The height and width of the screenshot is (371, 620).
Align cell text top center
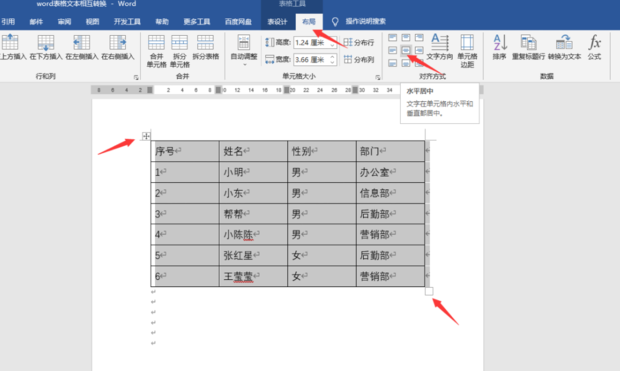click(x=406, y=38)
